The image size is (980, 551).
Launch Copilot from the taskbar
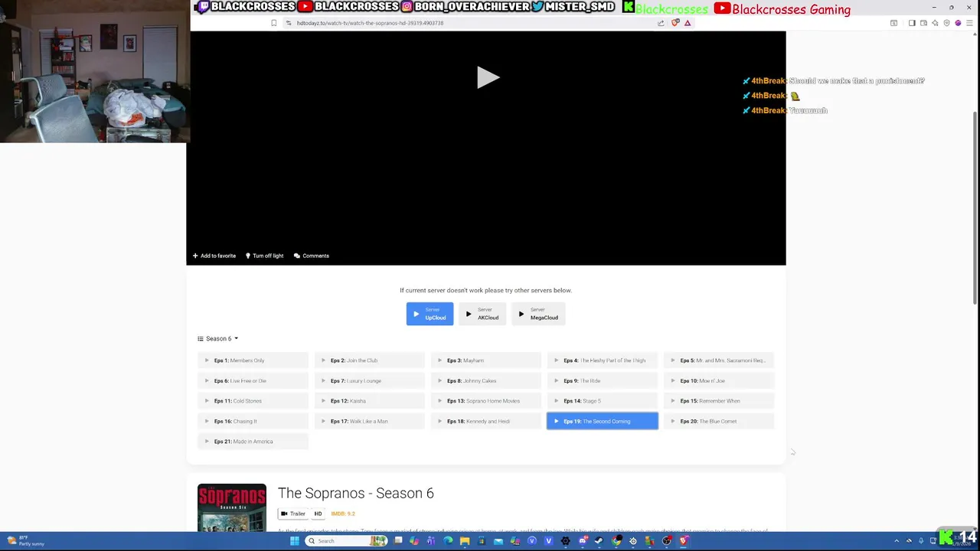coord(414,541)
